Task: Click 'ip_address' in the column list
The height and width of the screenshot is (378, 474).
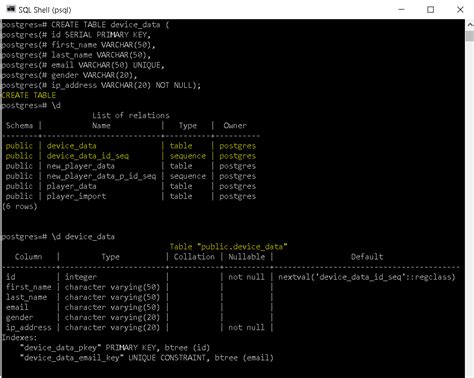Action: 29,327
